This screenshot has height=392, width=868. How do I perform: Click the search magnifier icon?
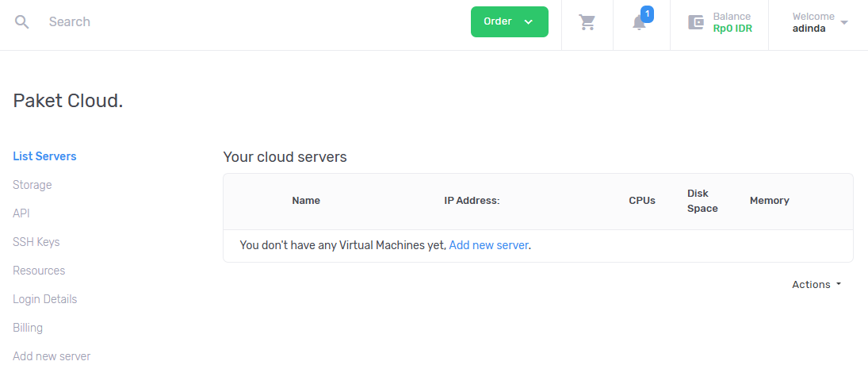pos(21,22)
